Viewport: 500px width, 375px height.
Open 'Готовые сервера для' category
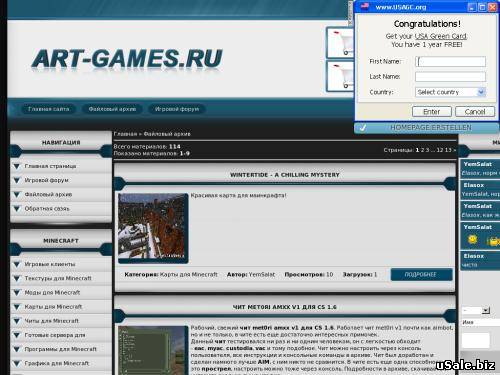coord(55,335)
